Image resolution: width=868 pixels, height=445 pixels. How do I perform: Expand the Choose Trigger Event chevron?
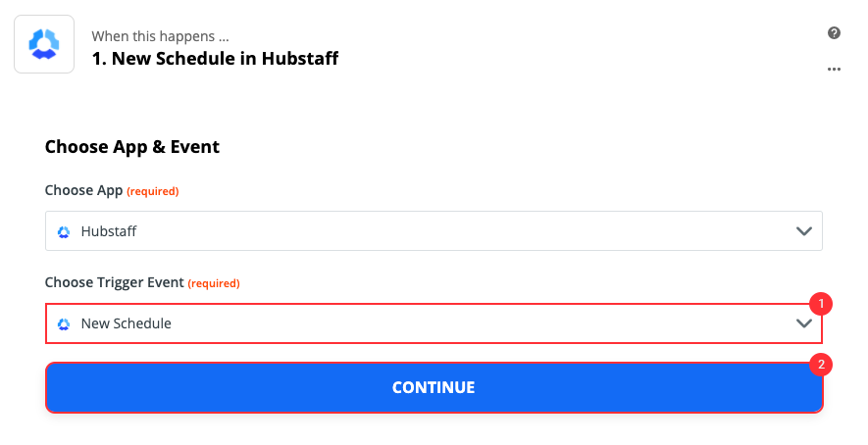click(803, 323)
